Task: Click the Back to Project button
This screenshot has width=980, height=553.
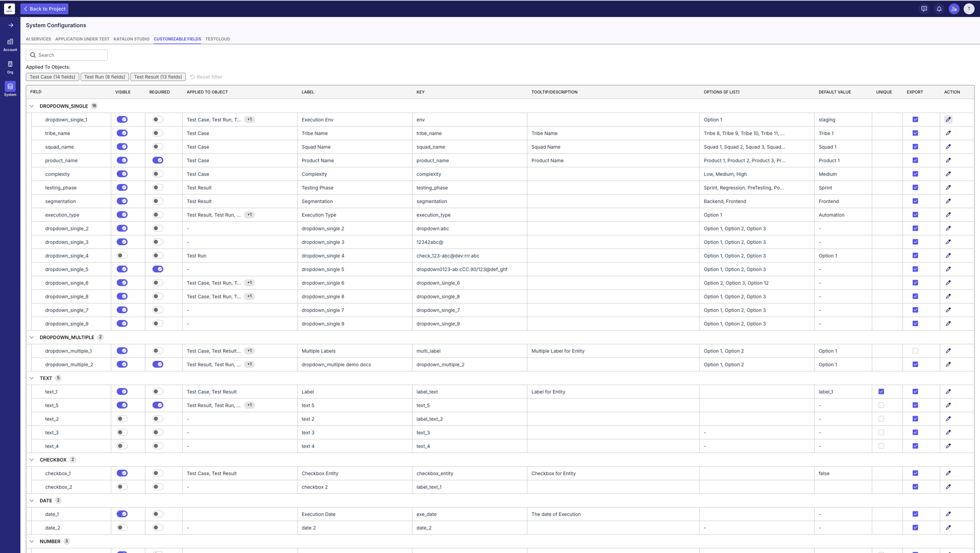Action: (44, 9)
